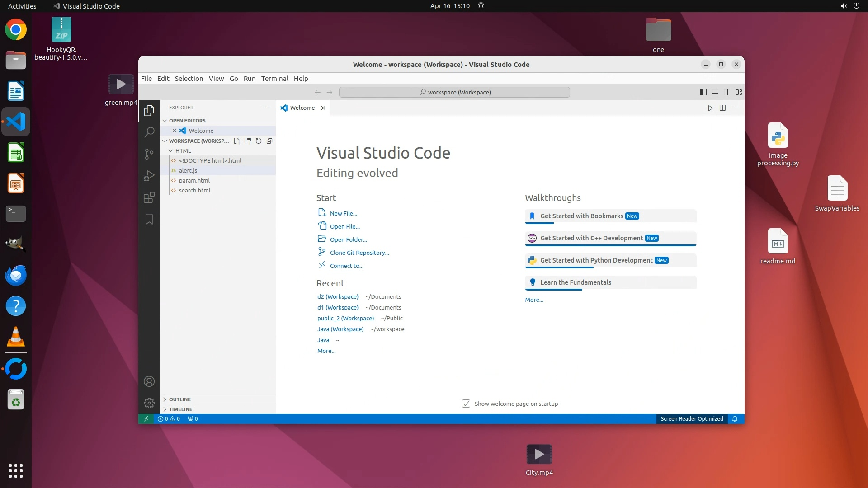The width and height of the screenshot is (868, 488).
Task: Open the Selection menu
Action: coord(189,79)
